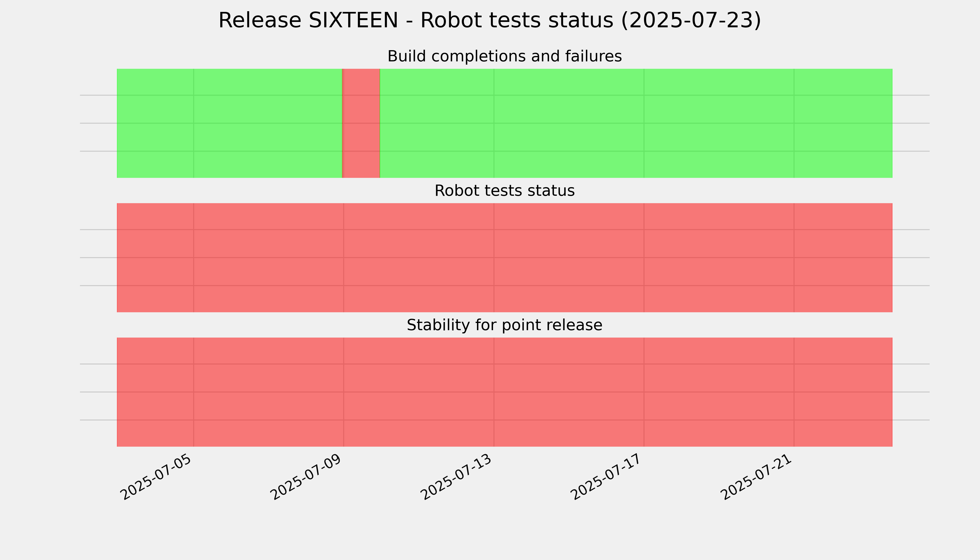Click the 2025-07-05 date axis label
This screenshot has height=560, width=980.
156,477
